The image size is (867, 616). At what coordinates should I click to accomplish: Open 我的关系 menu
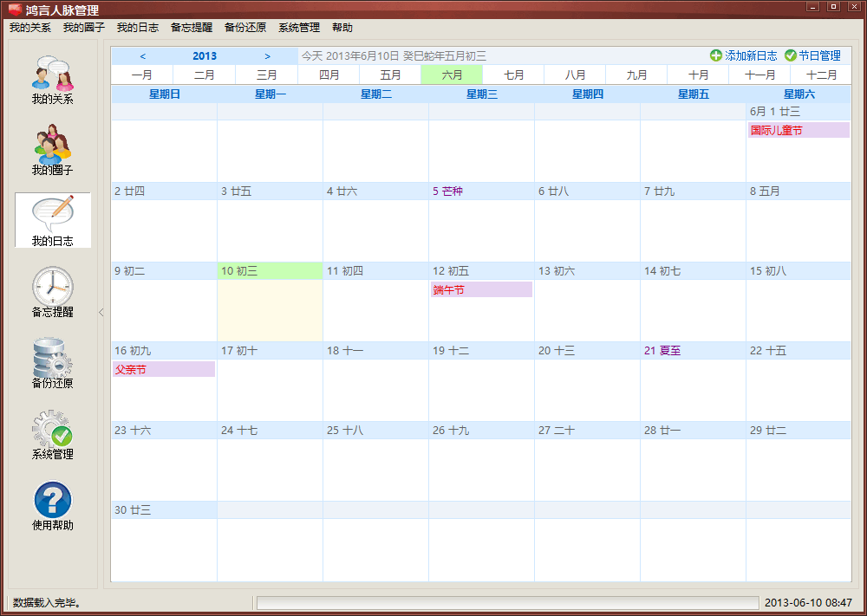click(29, 28)
